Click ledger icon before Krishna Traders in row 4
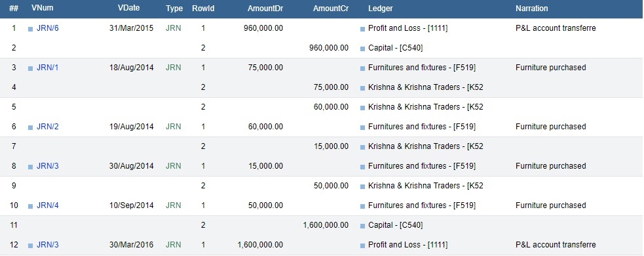This screenshot has width=644, height=256. point(362,88)
